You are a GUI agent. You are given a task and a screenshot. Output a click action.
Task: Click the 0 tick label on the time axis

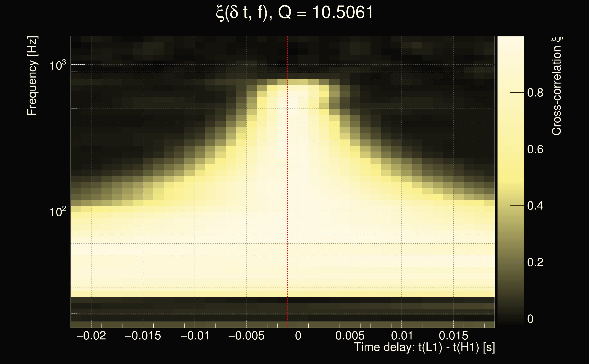click(x=298, y=336)
